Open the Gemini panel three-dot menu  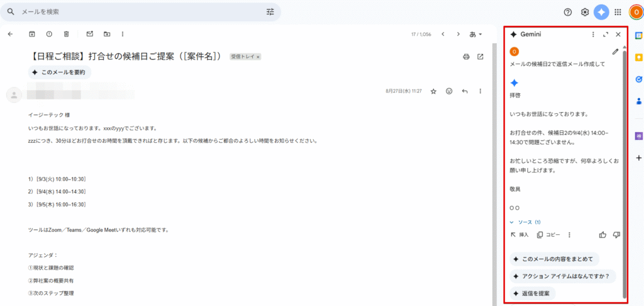click(x=592, y=34)
